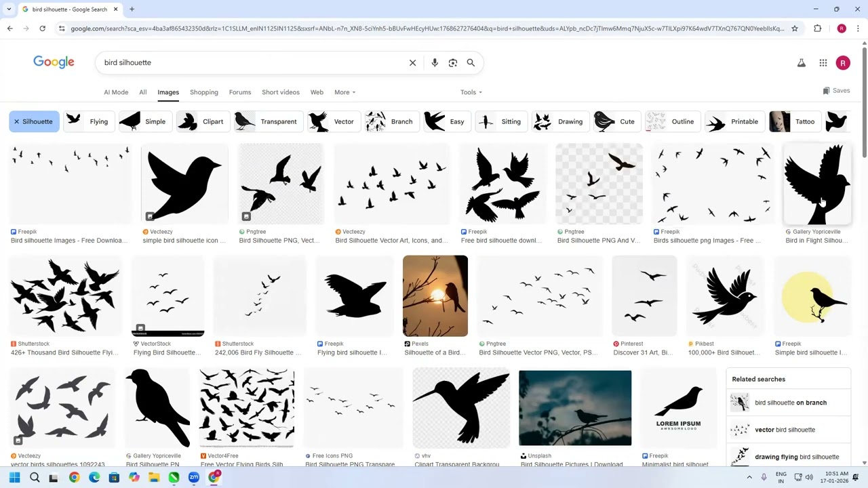Screen dimensions: 868x488
Task: Apply the Tattoo filter chip
Action: (x=794, y=122)
